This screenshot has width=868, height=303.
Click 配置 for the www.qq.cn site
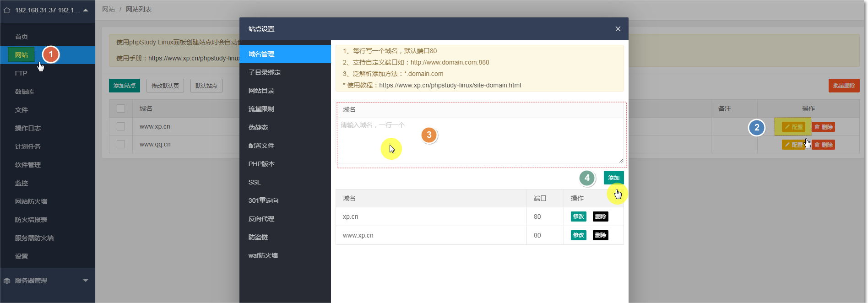click(x=793, y=145)
